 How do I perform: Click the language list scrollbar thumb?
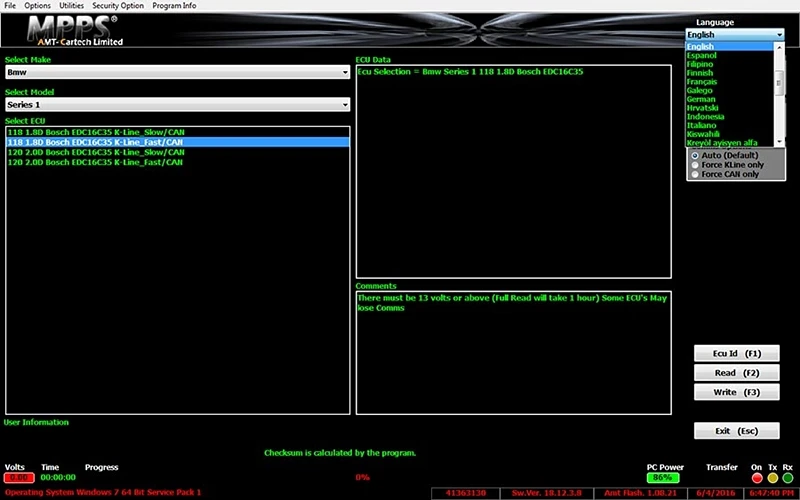tap(779, 84)
